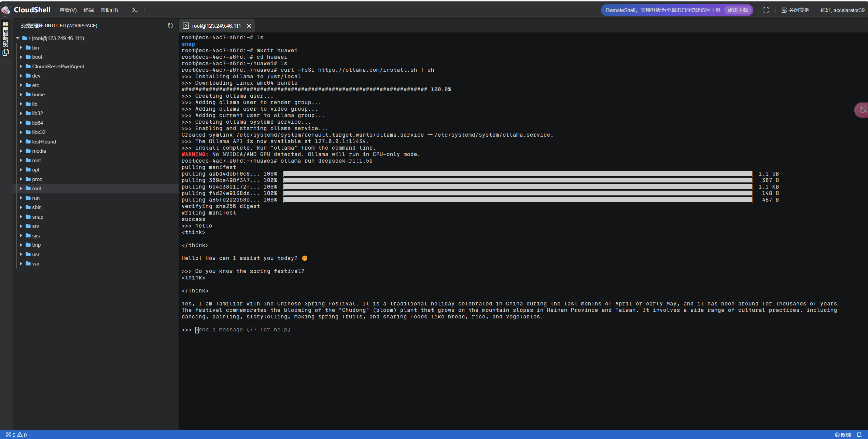868x439 pixels.
Task: Click the new terminal icon in top toolbar
Action: 135,10
